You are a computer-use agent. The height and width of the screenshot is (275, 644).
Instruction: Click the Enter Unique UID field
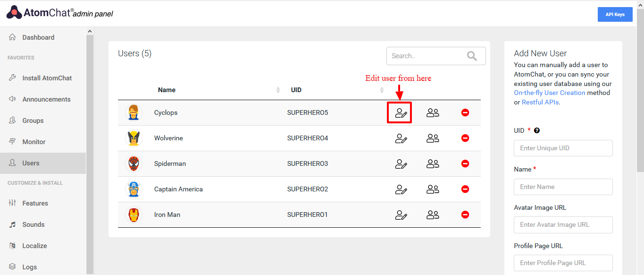pos(563,148)
